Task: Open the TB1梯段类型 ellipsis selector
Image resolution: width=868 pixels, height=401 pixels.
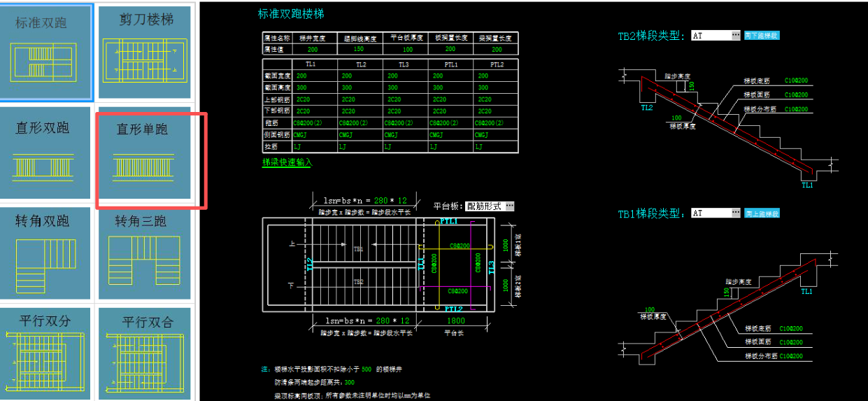Action: pyautogui.click(x=736, y=213)
